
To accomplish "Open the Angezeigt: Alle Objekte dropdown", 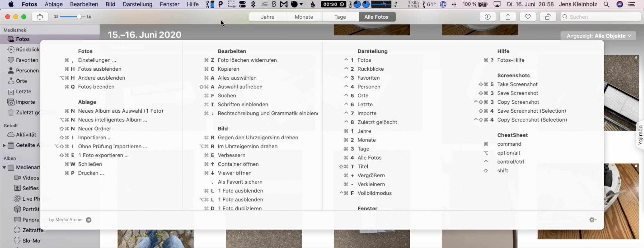I will point(598,36).
